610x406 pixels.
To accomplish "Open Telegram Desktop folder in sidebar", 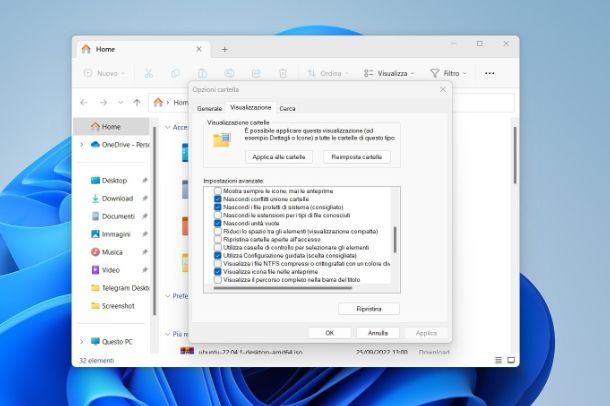I will (120, 288).
